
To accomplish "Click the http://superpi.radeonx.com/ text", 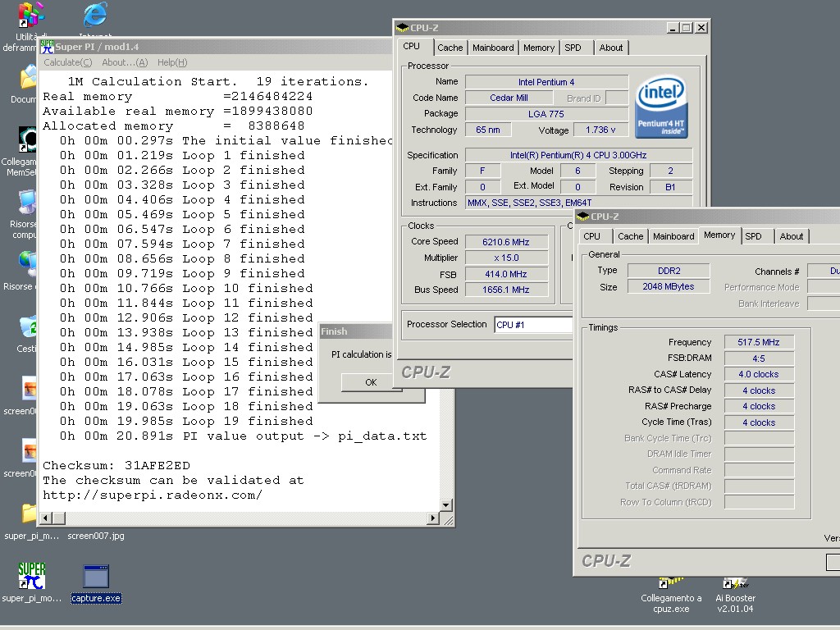I will [x=153, y=495].
